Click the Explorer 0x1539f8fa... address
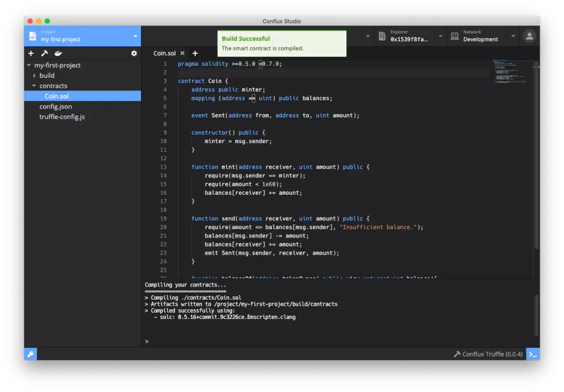Viewport: 564px width, 392px height. pos(409,39)
